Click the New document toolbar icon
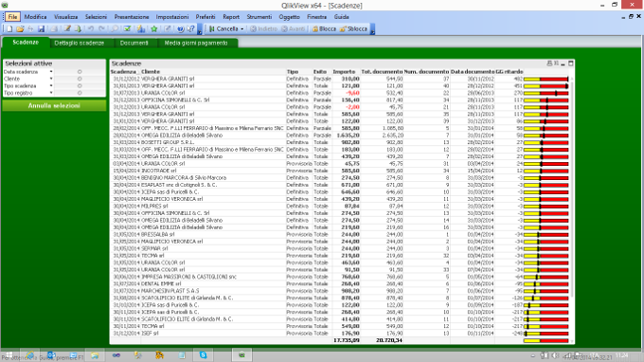This screenshot has height=362, width=644. click(9, 28)
